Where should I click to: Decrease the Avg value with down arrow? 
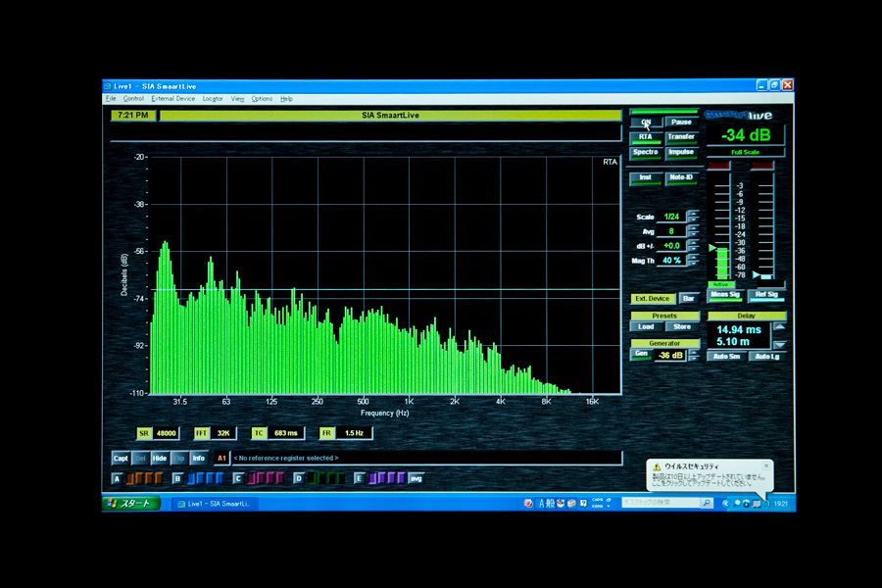(x=694, y=234)
